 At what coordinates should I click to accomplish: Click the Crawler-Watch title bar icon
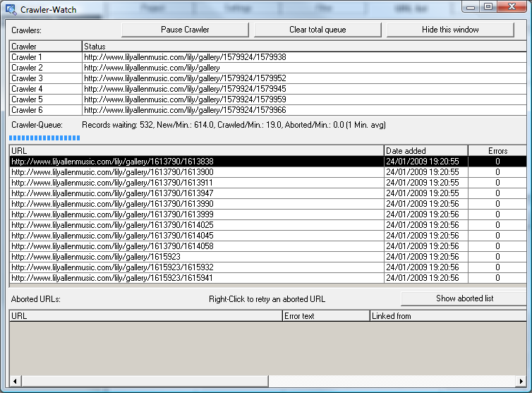(11, 9)
